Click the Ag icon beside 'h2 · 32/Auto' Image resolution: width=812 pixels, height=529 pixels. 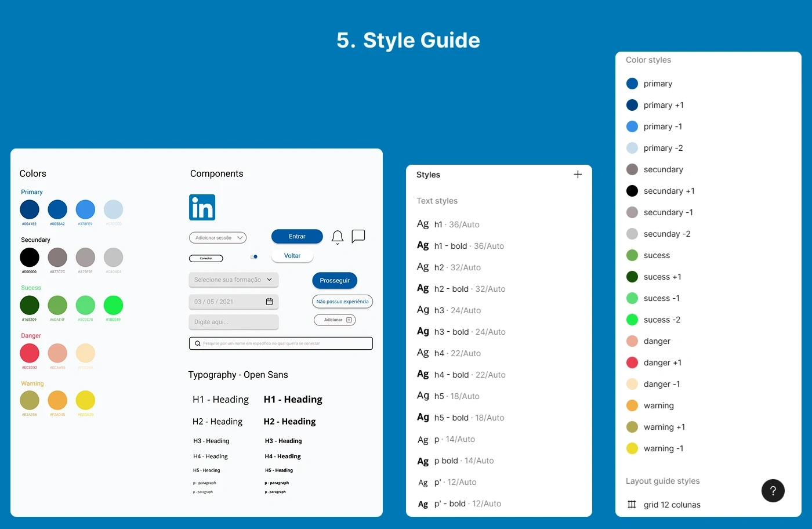click(423, 267)
